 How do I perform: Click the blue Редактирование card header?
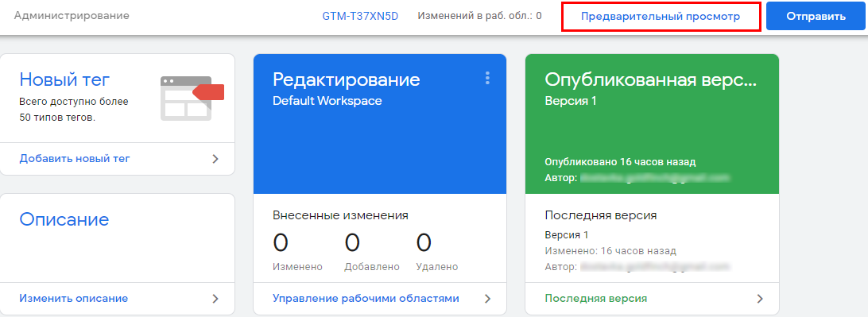380,124
